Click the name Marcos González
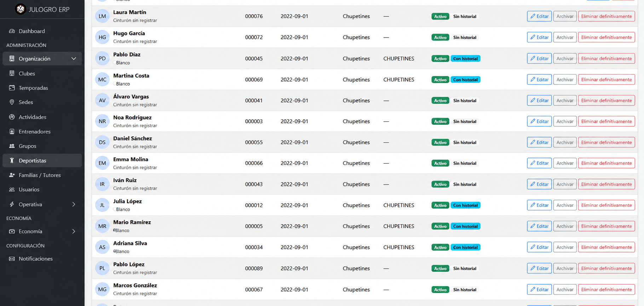Viewport: 644px width, 306px height. pyautogui.click(x=135, y=285)
